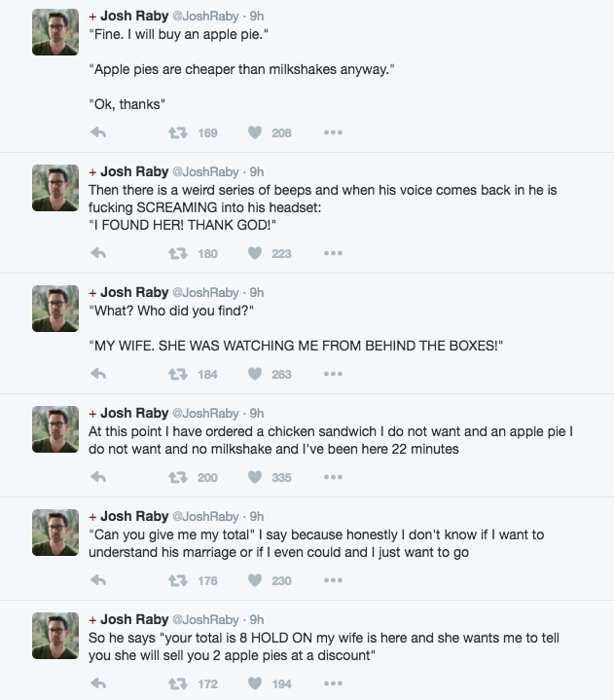Reply to the 'I FOUND HER! THANK GOD!' tweet

(x=98, y=253)
